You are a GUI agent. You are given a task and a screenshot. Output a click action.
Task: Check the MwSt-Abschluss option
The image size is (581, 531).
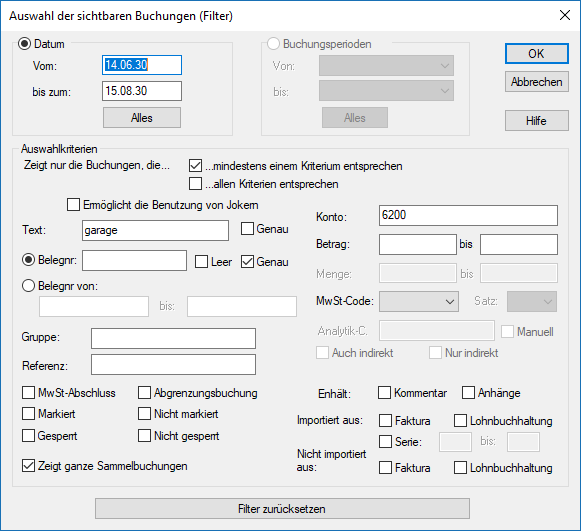click(x=29, y=393)
